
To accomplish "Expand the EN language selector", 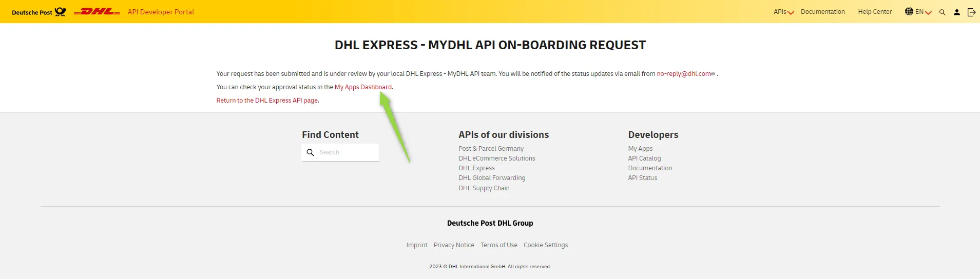I will 923,12.
